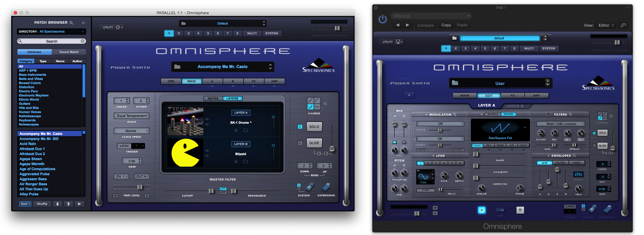Open the OUT A output dropdown
The image size is (644, 235).
pos(142,176)
